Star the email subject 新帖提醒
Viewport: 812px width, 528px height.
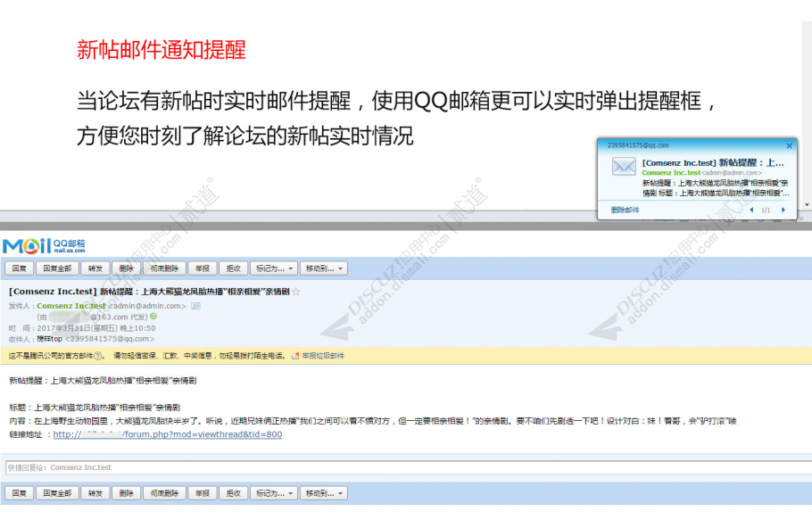(x=295, y=291)
